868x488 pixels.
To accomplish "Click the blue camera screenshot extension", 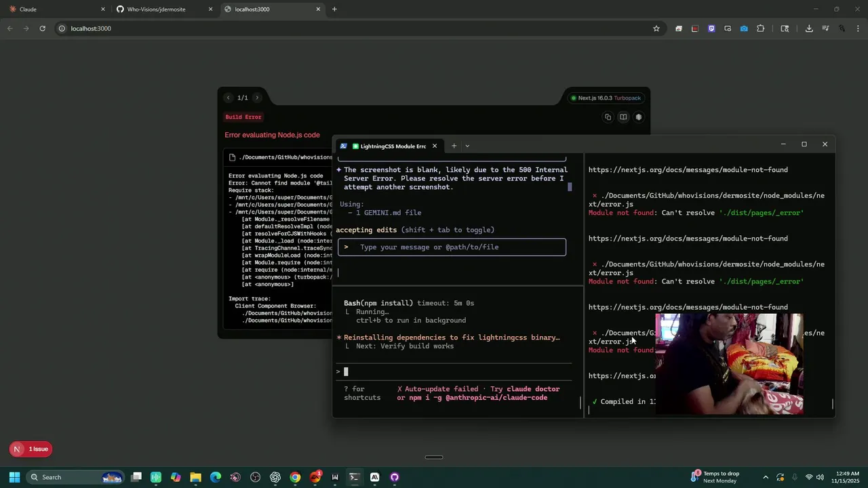I will coord(744,28).
